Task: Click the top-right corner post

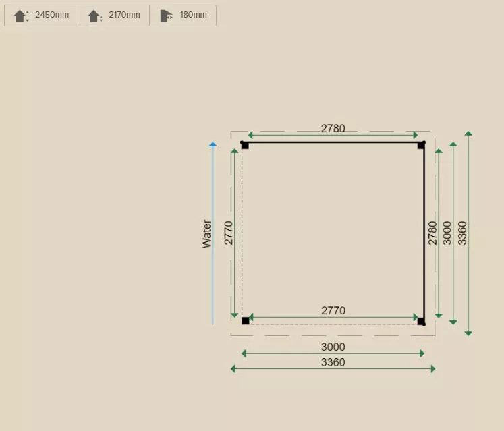Action: click(421, 145)
